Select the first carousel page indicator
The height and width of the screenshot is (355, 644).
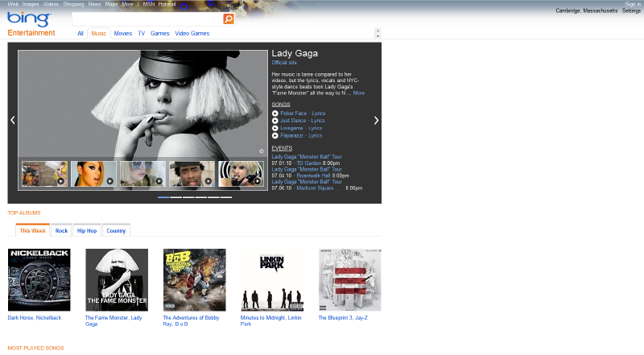[163, 196]
